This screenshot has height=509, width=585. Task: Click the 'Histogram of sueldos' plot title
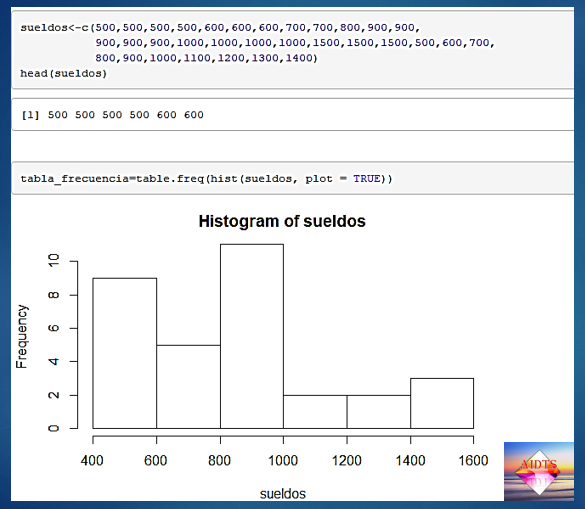point(282,221)
